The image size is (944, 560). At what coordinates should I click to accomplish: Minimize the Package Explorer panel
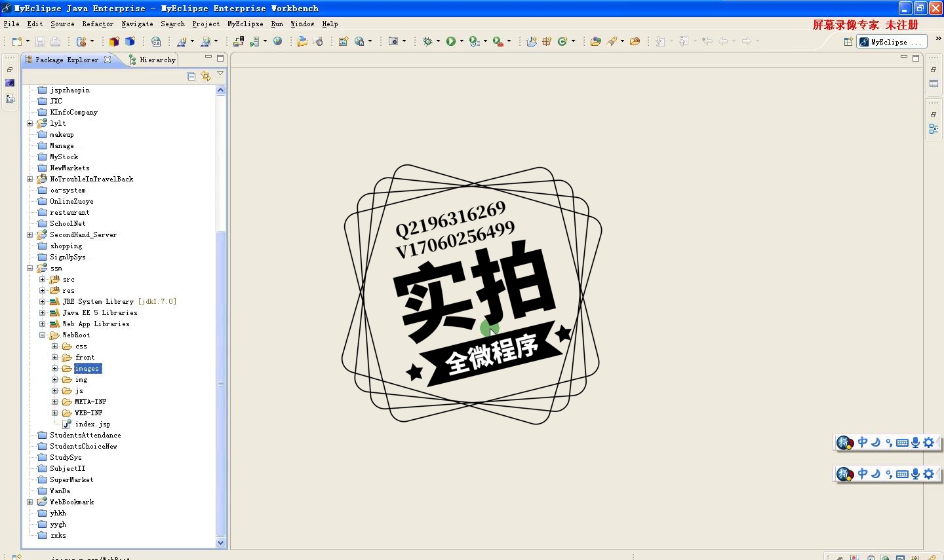[208, 58]
